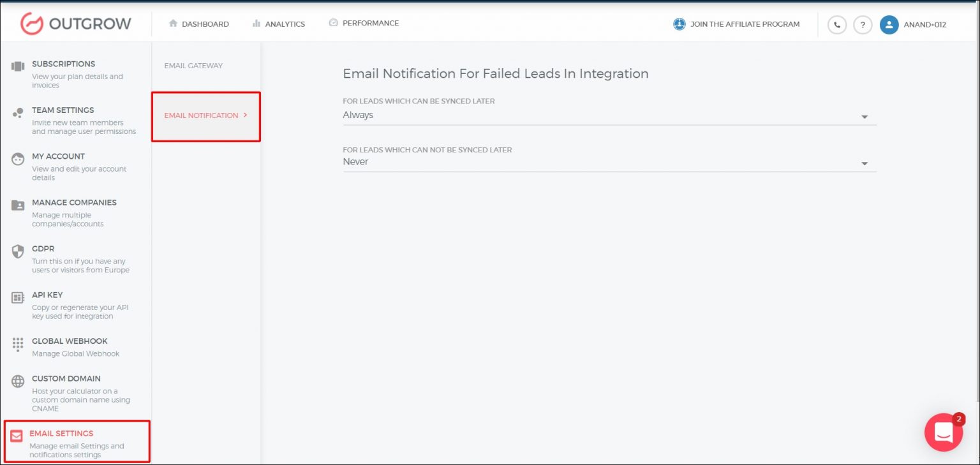Click the help question mark icon
Image resolution: width=980 pixels, height=465 pixels.
863,25
